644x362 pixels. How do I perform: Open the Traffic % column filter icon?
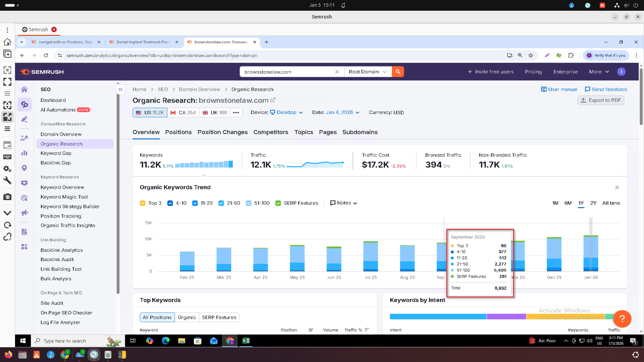[367, 330]
